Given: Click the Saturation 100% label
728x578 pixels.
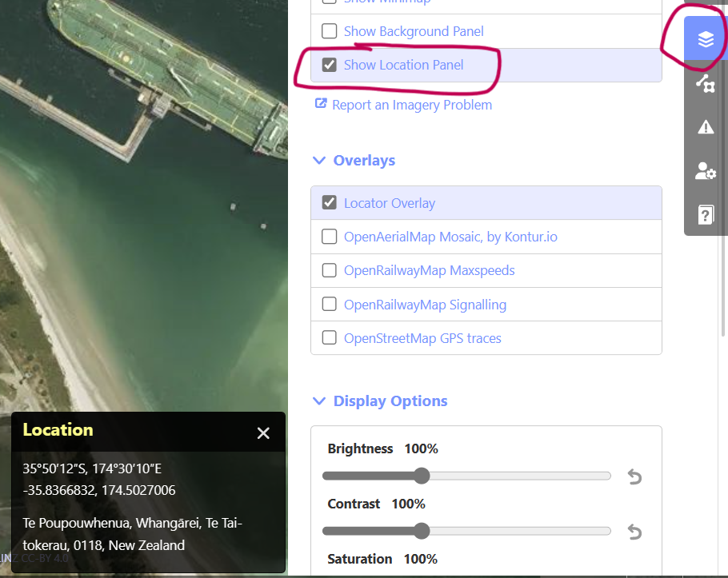Looking at the screenshot, I should pos(382,559).
